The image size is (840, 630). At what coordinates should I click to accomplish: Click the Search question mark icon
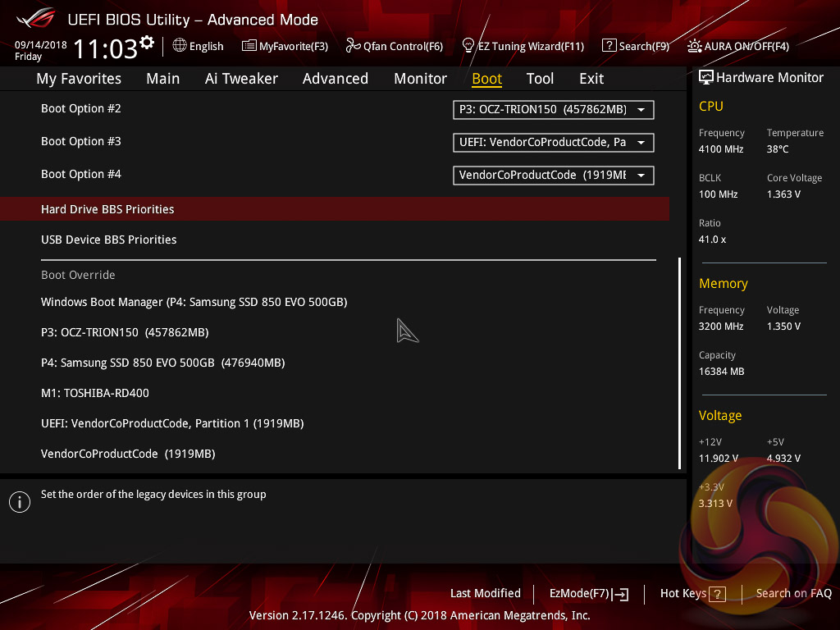coord(609,46)
